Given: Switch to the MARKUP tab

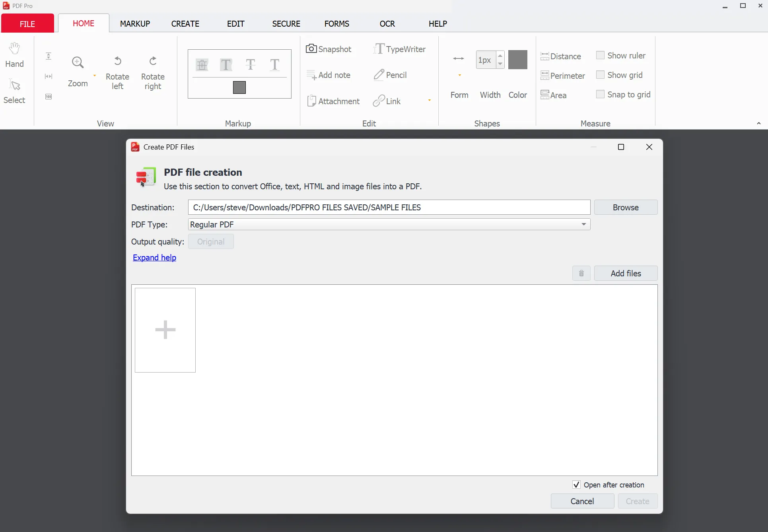Looking at the screenshot, I should (x=135, y=24).
